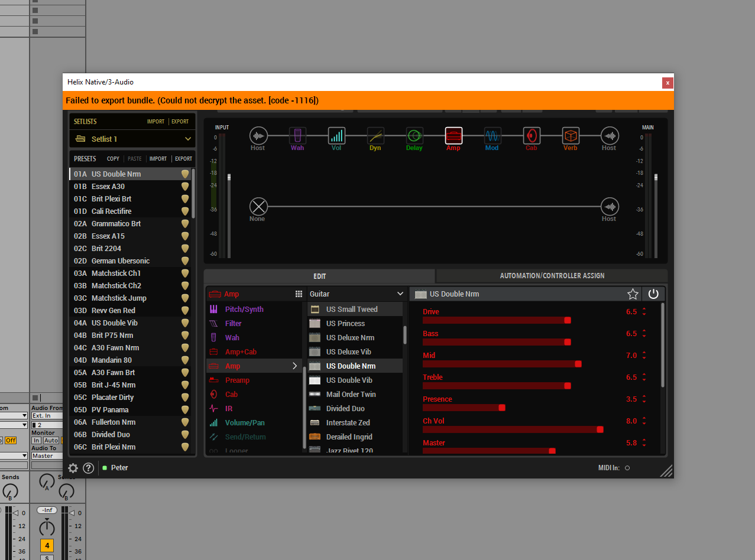755x560 pixels.
Task: Open the Guitar category dropdown
Action: 357,294
